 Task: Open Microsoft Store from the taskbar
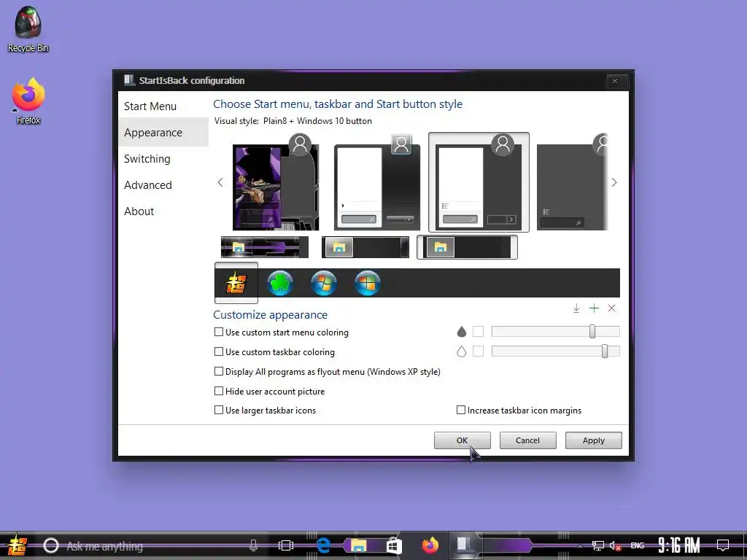coord(394,545)
